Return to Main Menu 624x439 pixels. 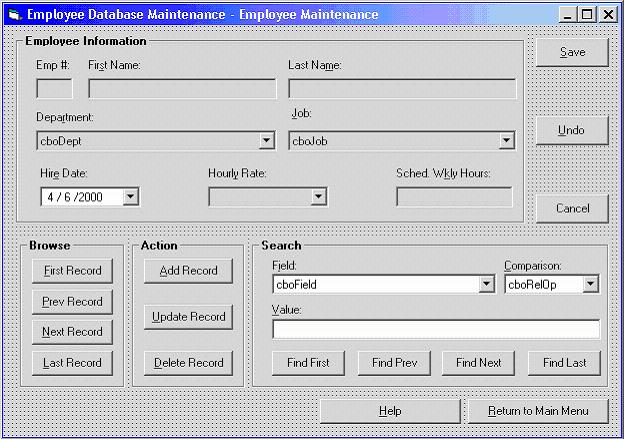[x=538, y=411]
